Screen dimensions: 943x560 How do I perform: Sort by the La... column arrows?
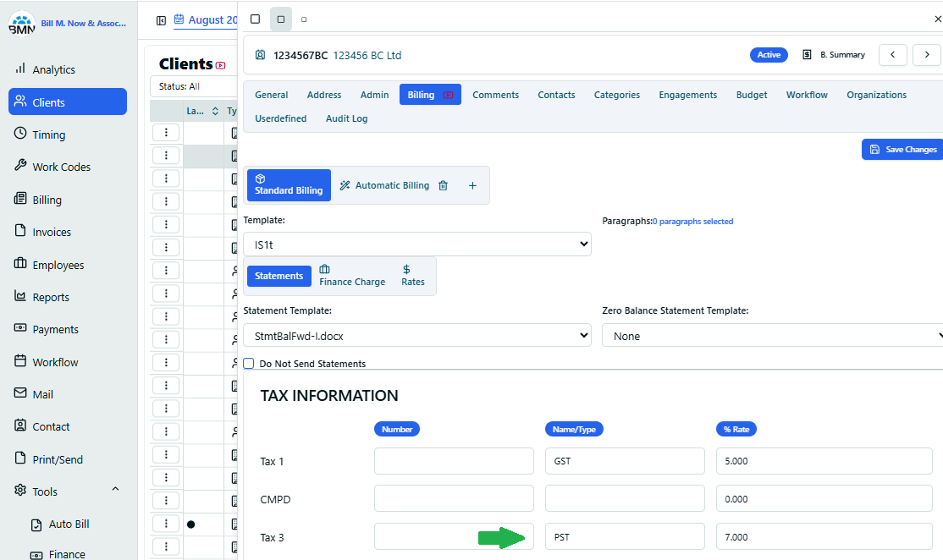pos(215,111)
